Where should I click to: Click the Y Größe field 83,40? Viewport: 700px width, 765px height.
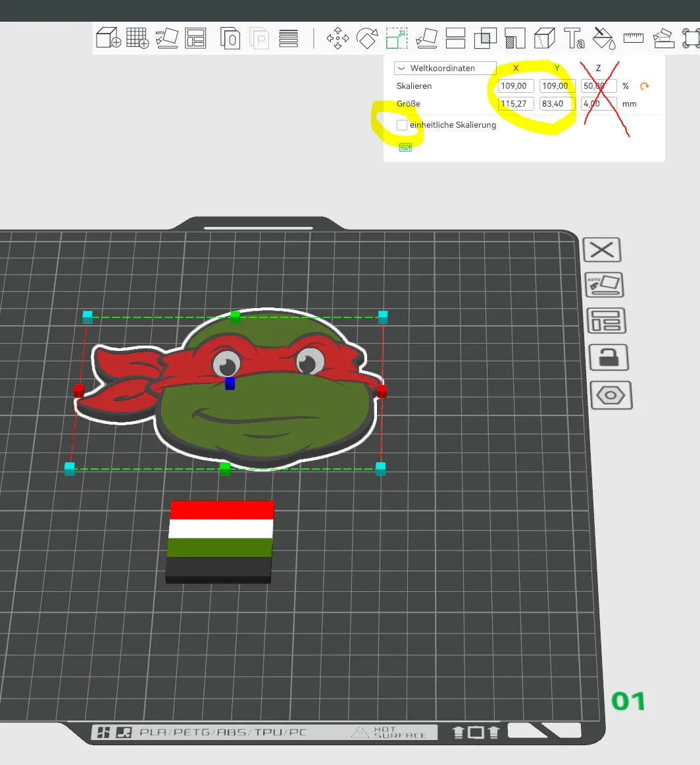[557, 103]
